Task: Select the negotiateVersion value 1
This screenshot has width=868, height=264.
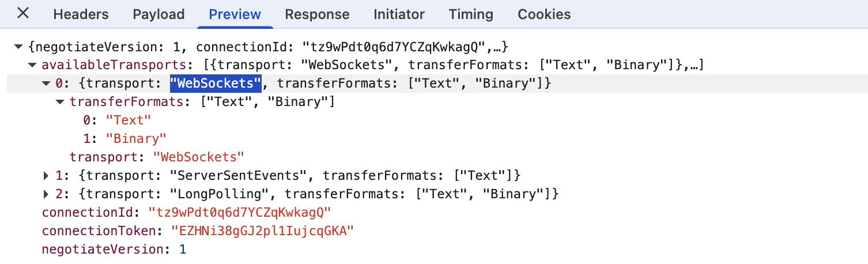Action: click(183, 249)
